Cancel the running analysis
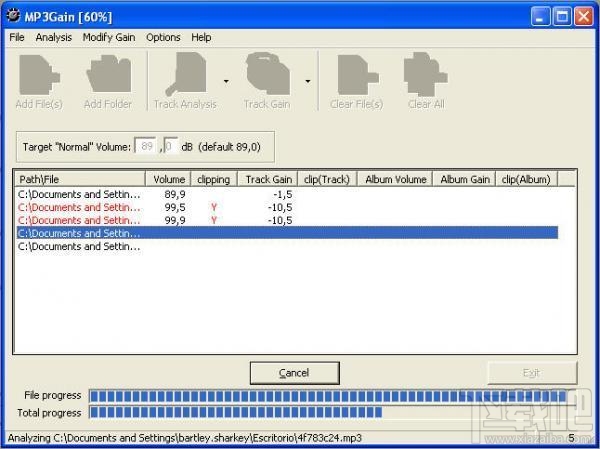 (x=294, y=373)
